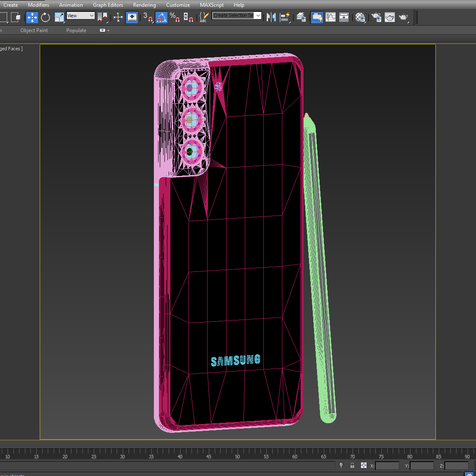Click the X coordinate input field
Image resolution: width=476 pixels, height=476 pixels.
(x=387, y=465)
